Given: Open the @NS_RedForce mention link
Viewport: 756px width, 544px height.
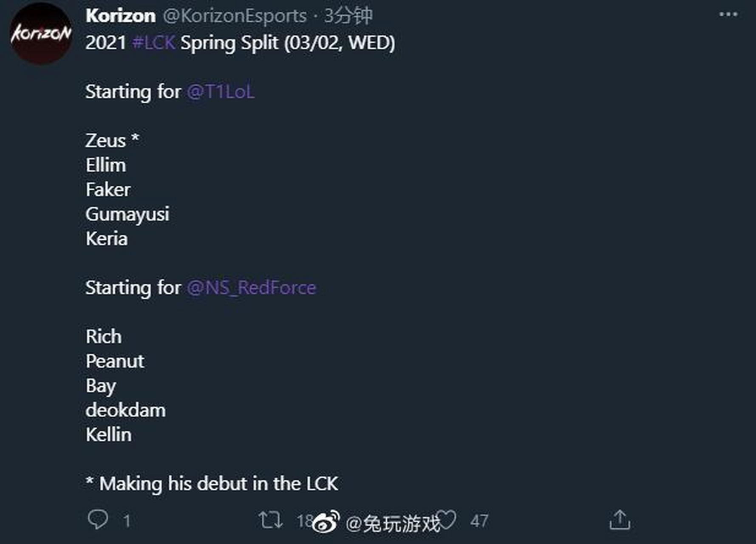Looking at the screenshot, I should point(251,288).
